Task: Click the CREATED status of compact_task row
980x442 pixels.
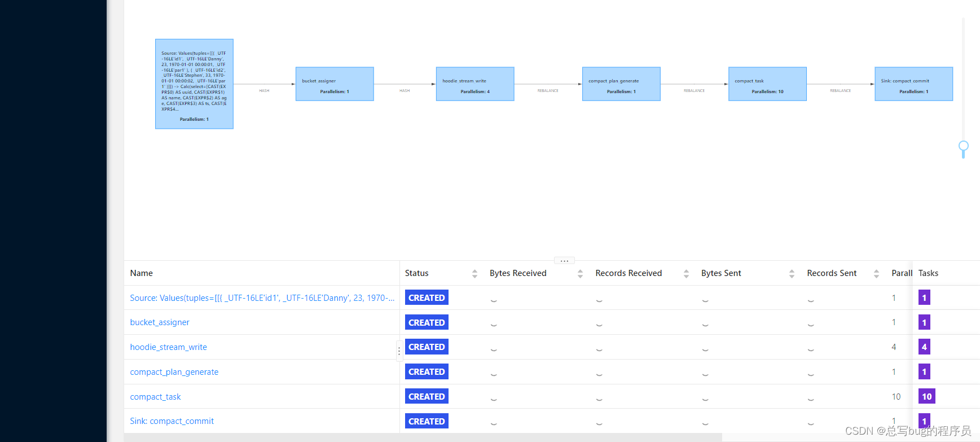Action: coord(427,396)
